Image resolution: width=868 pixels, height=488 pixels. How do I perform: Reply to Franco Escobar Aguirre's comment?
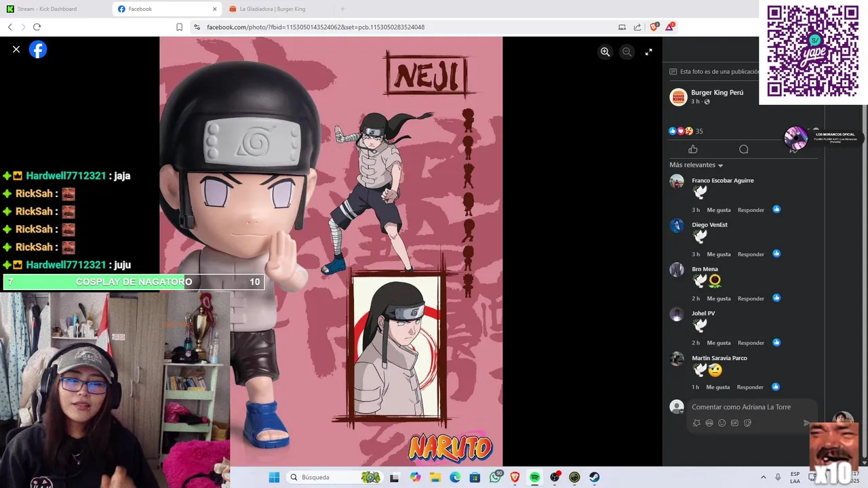click(x=751, y=210)
